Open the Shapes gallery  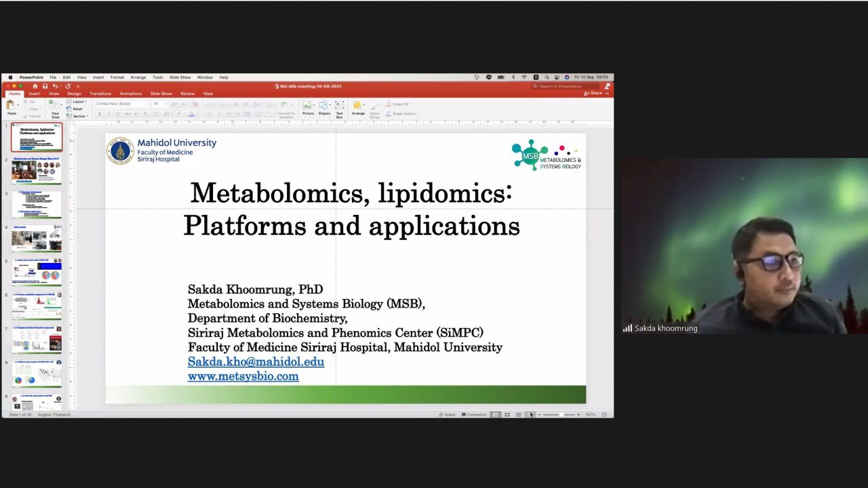[324, 106]
